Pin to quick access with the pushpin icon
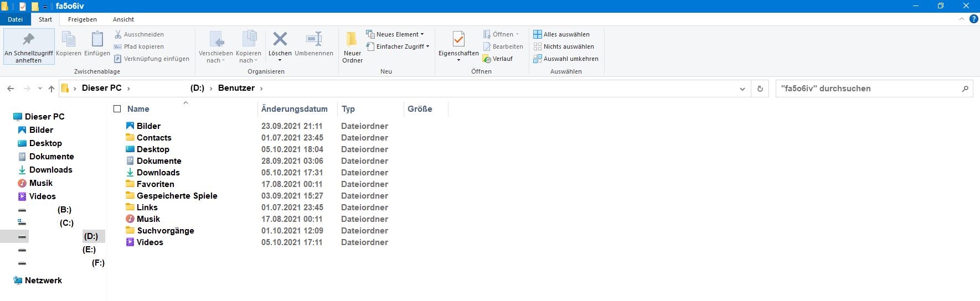This screenshot has width=980, height=301. [29, 46]
